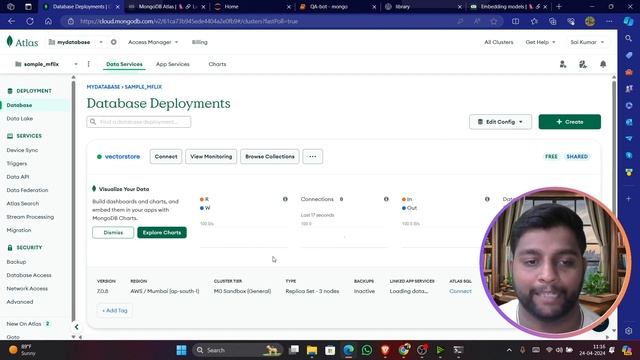Open project activity feed icon

point(583,64)
